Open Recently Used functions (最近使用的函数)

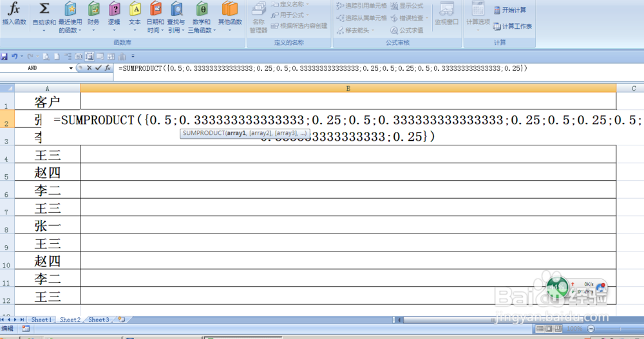70,17
